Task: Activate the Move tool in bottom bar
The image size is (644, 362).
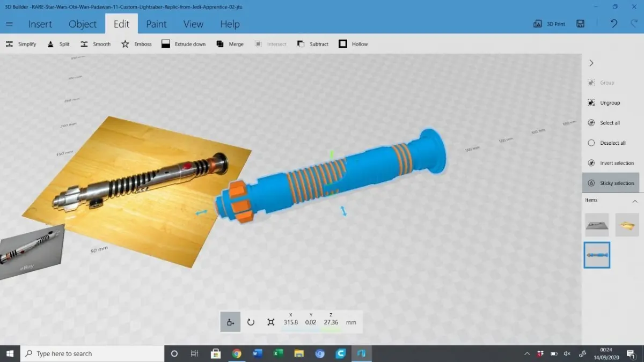Action: click(230, 322)
